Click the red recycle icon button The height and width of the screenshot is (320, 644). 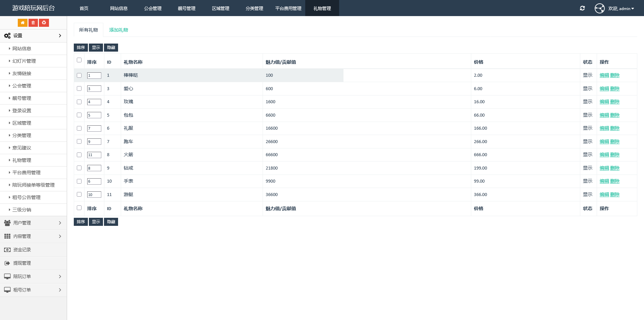tap(44, 23)
